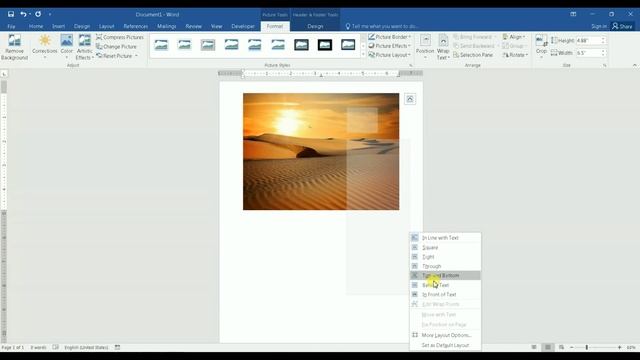Image resolution: width=640 pixels, height=360 pixels.
Task: Apply the first picture style thumbnail
Action: pos(161,45)
